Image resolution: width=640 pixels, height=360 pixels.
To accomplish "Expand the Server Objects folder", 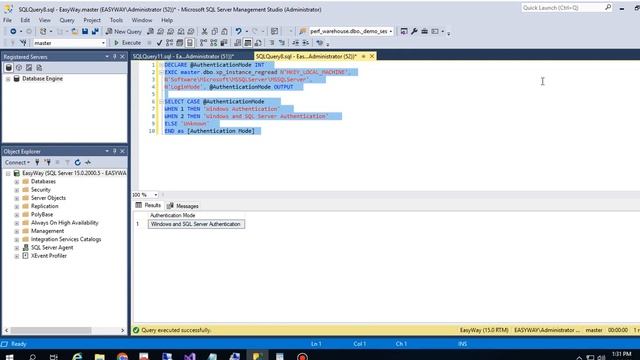I will click(17, 198).
